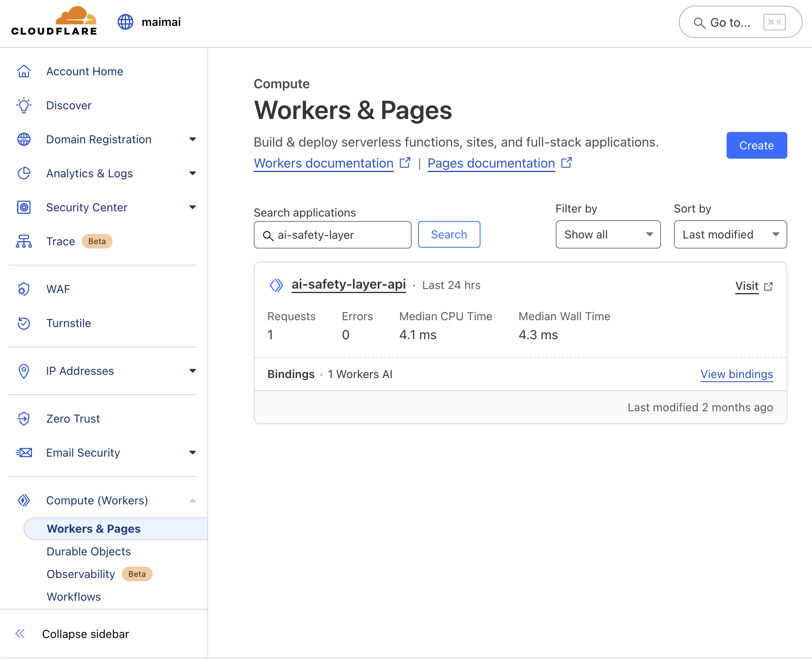Screen dimensions: 812x659
Task: Click the globe icon beside maimai
Action: pyautogui.click(x=125, y=22)
